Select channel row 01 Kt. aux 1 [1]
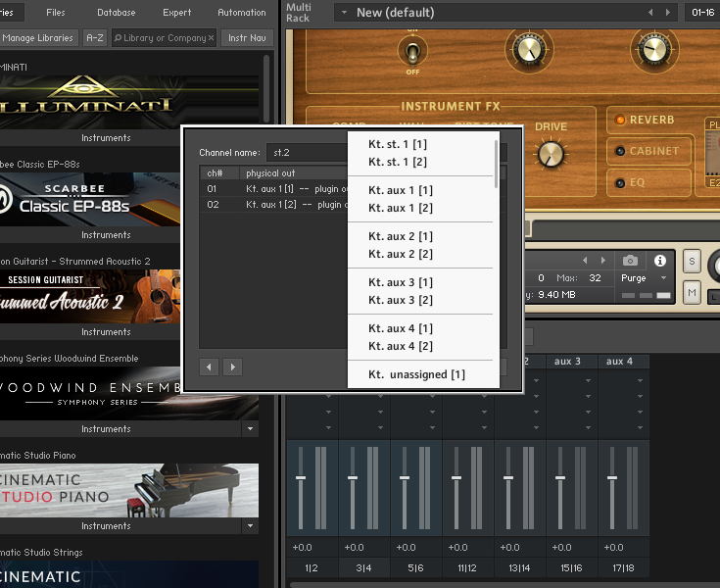Viewport: 720px width, 588px height. coord(273,189)
